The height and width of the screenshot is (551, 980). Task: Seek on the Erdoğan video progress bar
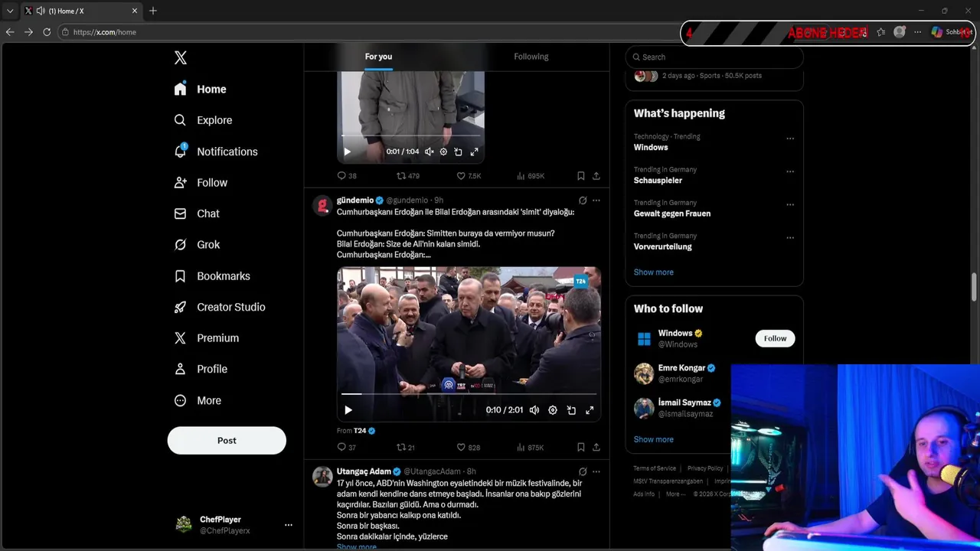(469, 394)
